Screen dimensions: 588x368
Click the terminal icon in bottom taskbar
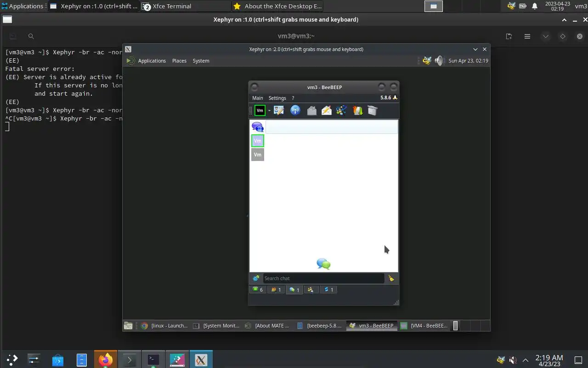153,360
